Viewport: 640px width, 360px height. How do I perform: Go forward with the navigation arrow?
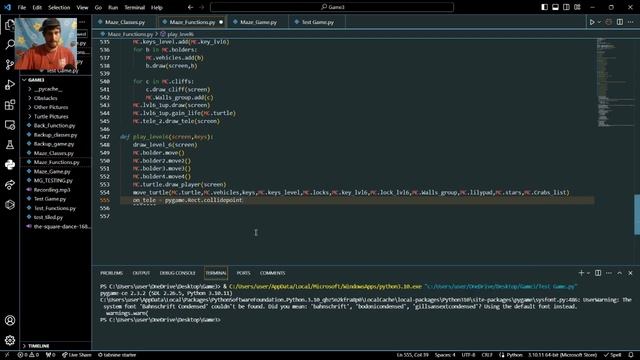pyautogui.click(x=201, y=7)
